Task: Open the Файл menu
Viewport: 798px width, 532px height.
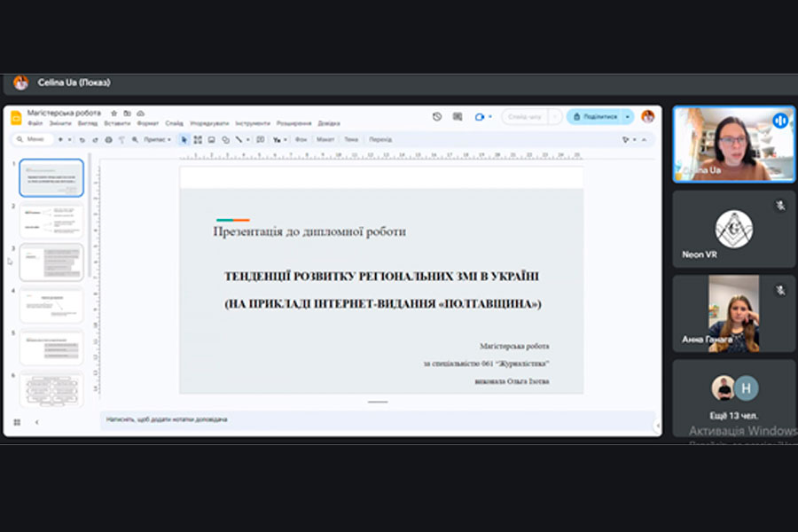Action: point(35,124)
